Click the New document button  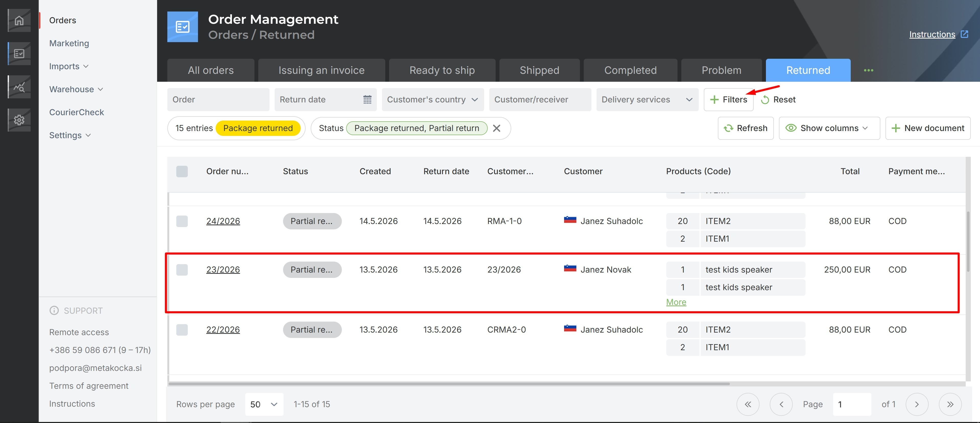pyautogui.click(x=928, y=128)
